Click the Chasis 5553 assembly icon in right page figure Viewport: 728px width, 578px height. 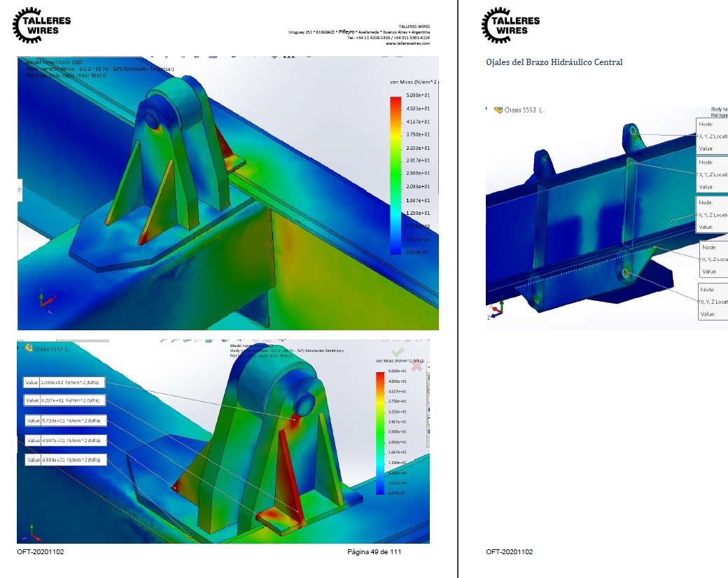[x=498, y=110]
